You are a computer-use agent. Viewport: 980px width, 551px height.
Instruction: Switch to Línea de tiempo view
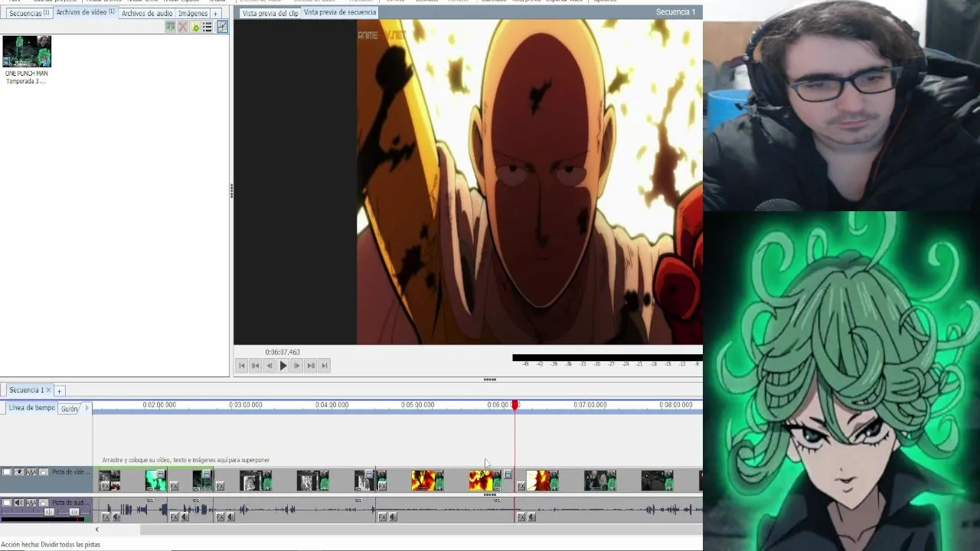pyautogui.click(x=31, y=408)
